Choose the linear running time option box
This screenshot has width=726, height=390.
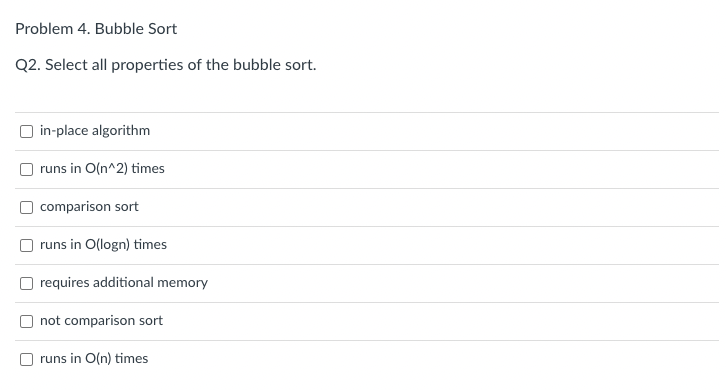[x=26, y=359]
